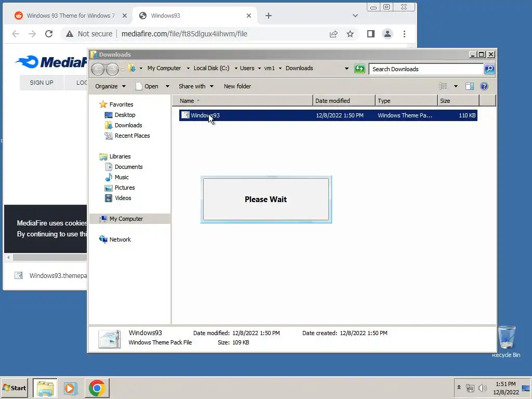The image size is (532, 399).
Task: Open Explorer help question mark icon
Action: 484,86
